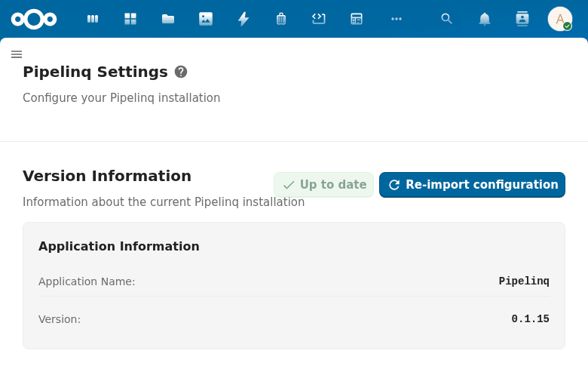Click the Application Name label
Image resolution: width=588 pixels, height=372 pixels.
coord(87,281)
